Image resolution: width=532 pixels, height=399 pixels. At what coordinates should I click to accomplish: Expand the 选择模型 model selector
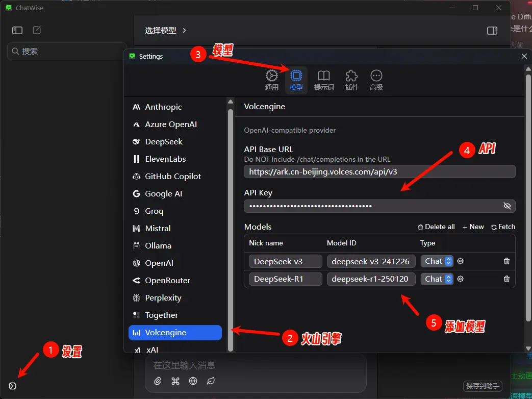click(165, 31)
